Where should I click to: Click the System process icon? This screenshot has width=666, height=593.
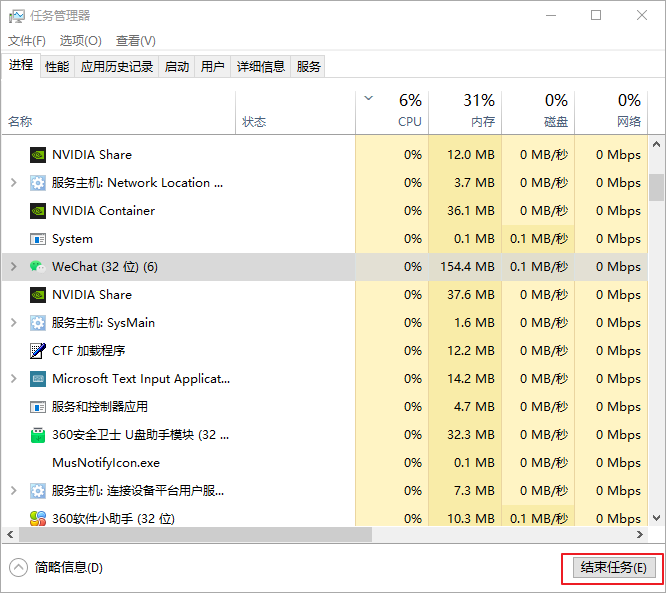point(38,239)
